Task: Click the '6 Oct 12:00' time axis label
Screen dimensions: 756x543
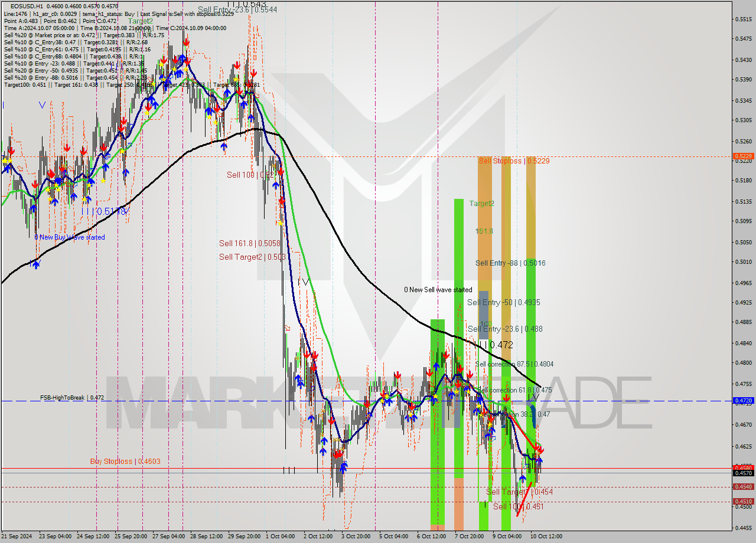Action: 432,537
